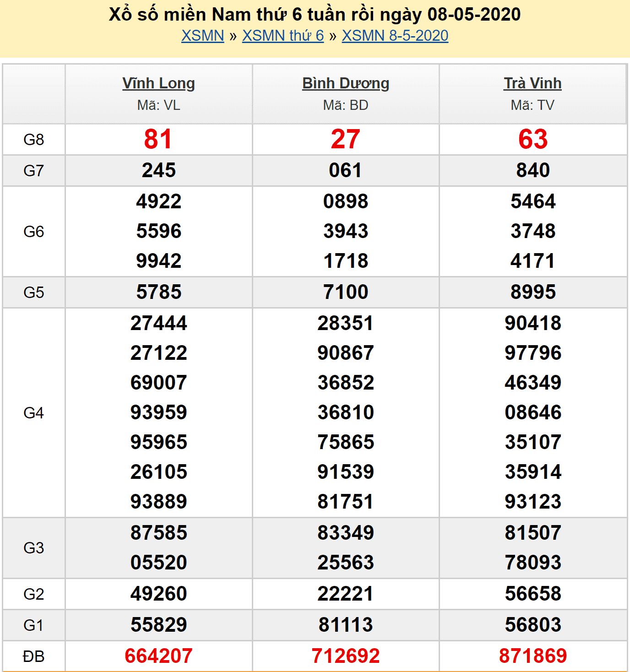The width and height of the screenshot is (630, 672).
Task: Open the XSMN 8-5-2020 link
Action: 395,36
